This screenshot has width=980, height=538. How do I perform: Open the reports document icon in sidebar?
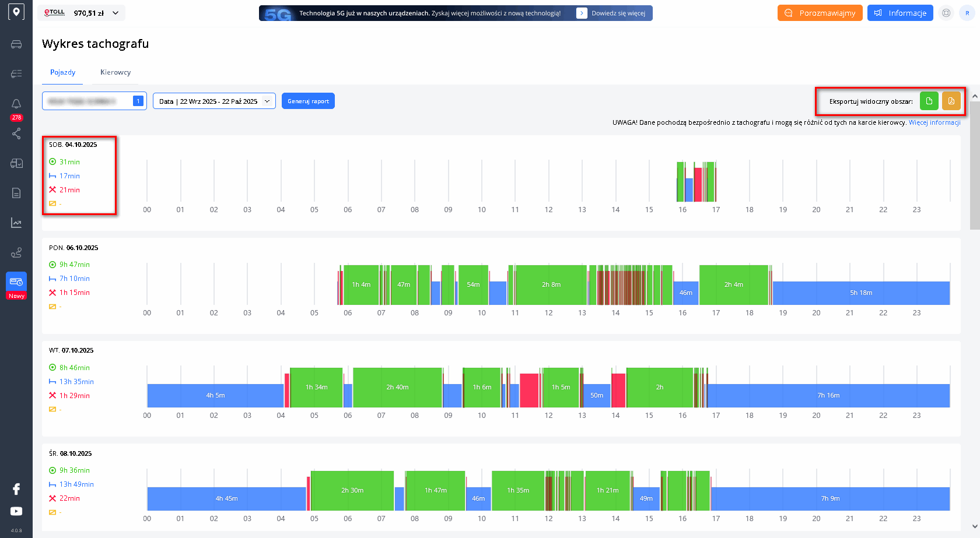[x=16, y=193]
